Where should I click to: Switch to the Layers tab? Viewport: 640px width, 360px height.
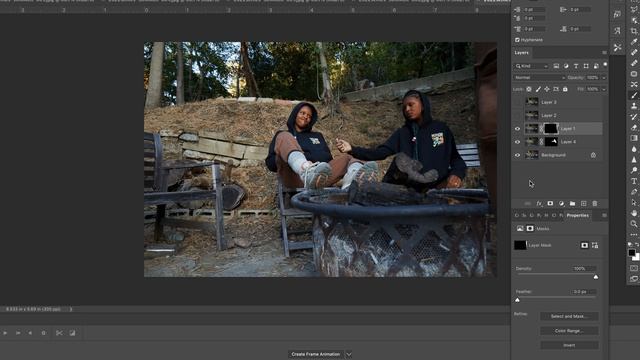[x=521, y=53]
